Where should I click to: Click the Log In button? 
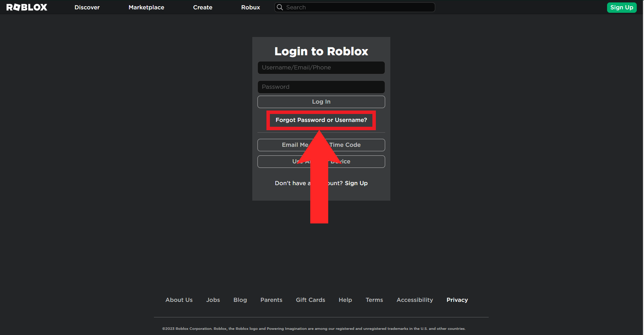click(x=321, y=102)
